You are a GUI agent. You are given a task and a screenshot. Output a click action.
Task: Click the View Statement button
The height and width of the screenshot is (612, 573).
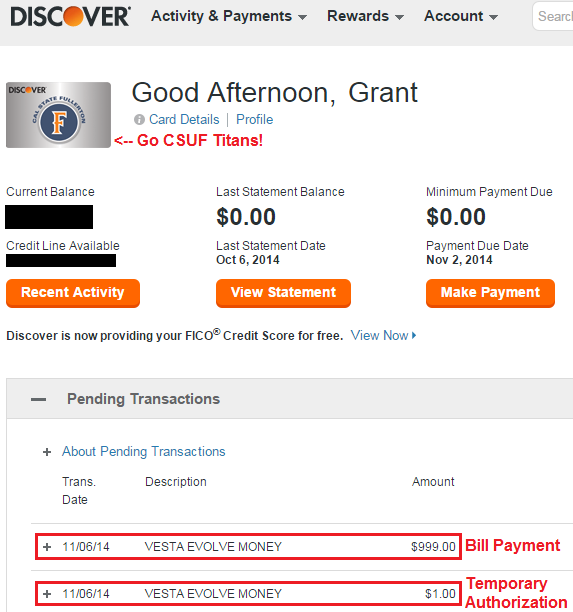[x=283, y=293]
